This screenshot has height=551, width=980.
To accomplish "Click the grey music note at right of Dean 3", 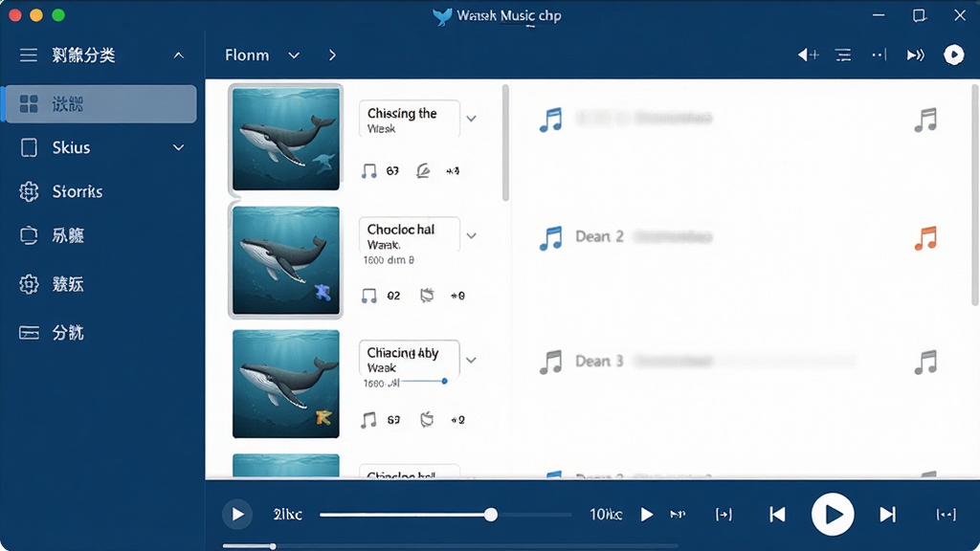I will coord(925,363).
